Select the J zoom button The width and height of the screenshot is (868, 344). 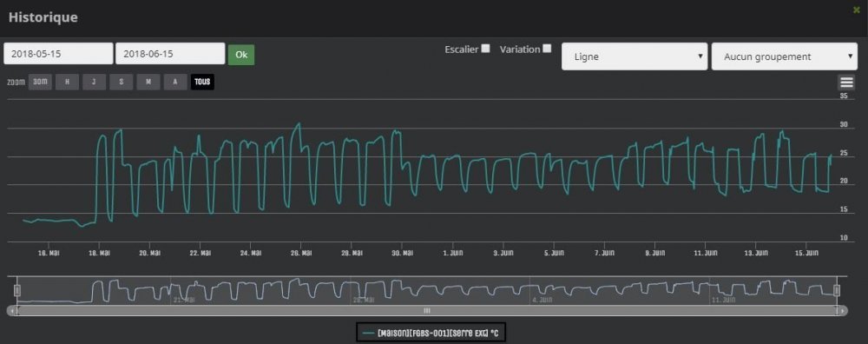(x=94, y=82)
